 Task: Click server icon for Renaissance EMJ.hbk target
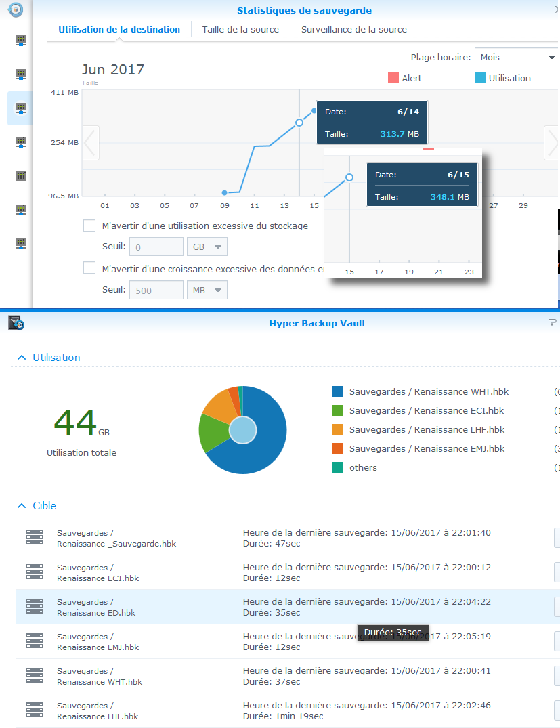pyautogui.click(x=35, y=641)
